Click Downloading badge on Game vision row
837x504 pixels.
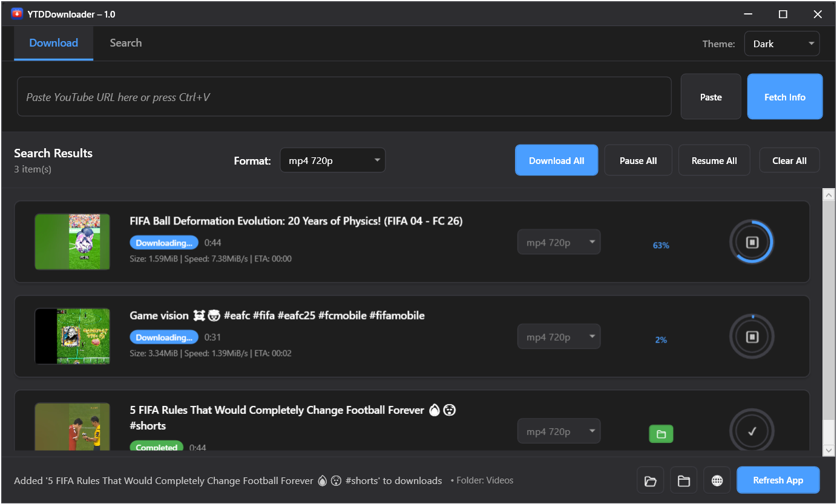pyautogui.click(x=164, y=337)
